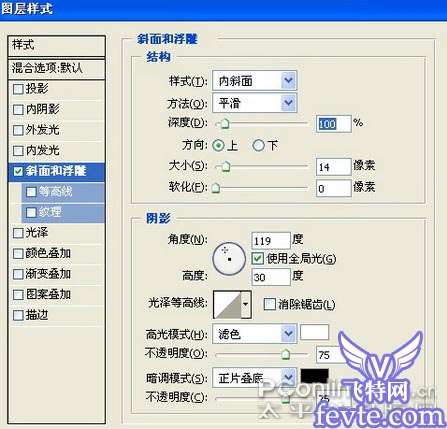The image size is (447, 429).
Task: Open the 光泽等高线 contour thumbnail
Action: pos(227,304)
